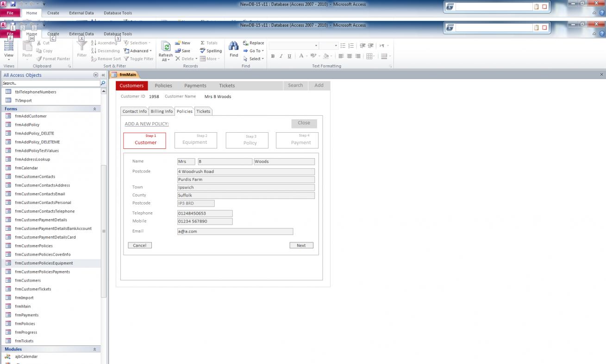The image size is (606, 364).
Task: Open the font name combo box
Action: coord(294,46)
